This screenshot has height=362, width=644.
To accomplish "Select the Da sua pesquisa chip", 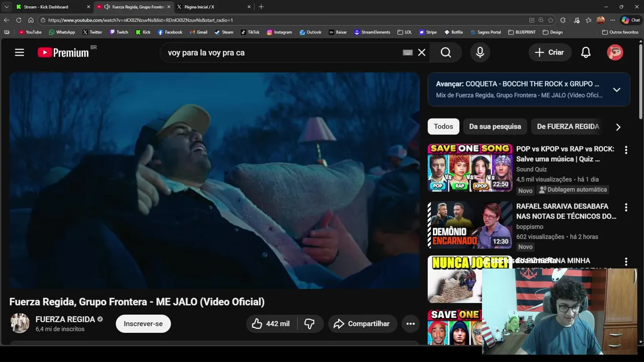I will point(495,126).
